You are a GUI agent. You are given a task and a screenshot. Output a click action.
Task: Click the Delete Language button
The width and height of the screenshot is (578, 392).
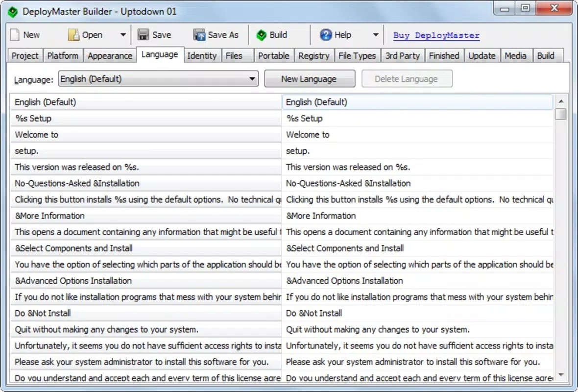click(x=407, y=79)
